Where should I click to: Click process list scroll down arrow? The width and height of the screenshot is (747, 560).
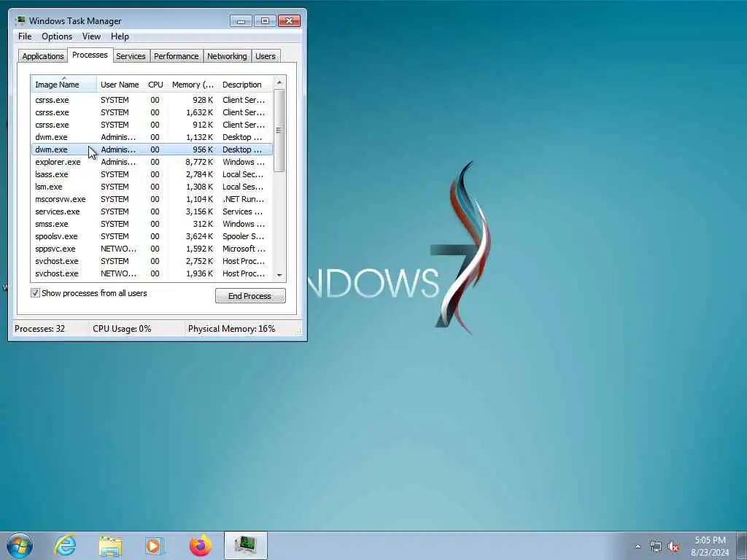279,275
